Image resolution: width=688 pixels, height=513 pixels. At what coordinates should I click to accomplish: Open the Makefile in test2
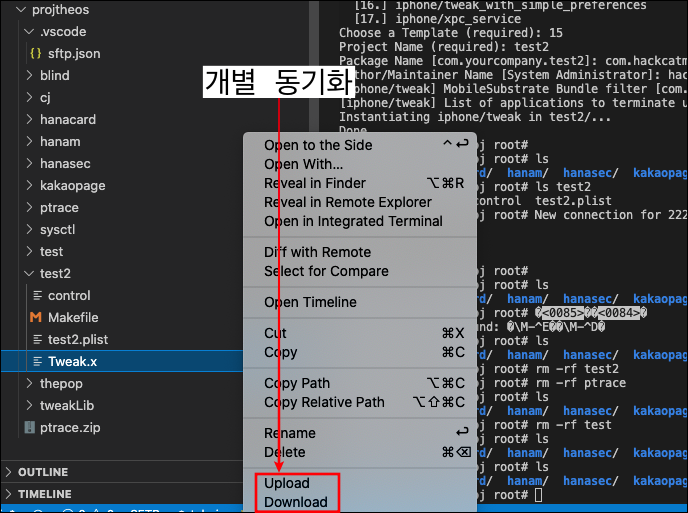click(73, 317)
